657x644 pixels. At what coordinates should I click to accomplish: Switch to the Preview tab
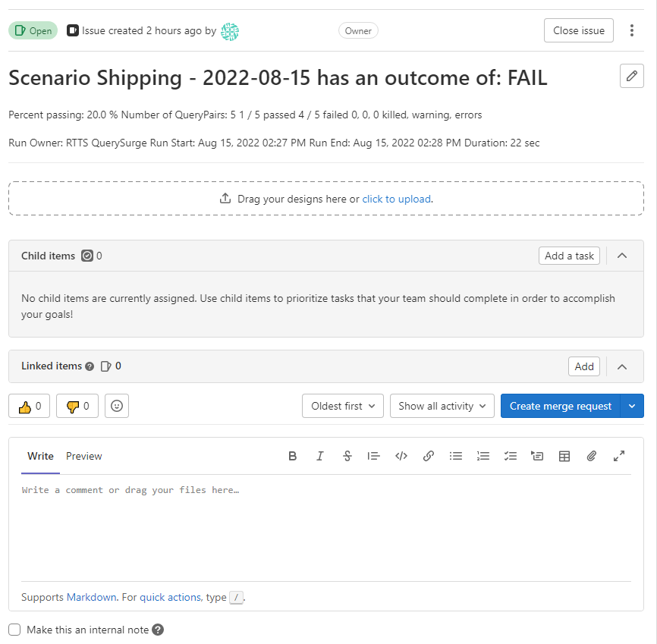(x=84, y=456)
